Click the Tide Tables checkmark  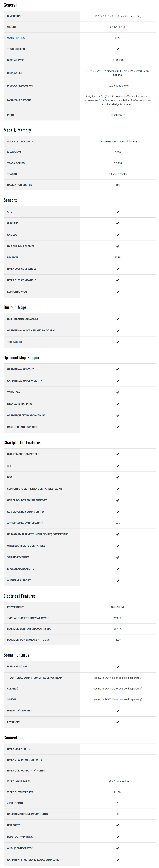(x=118, y=342)
